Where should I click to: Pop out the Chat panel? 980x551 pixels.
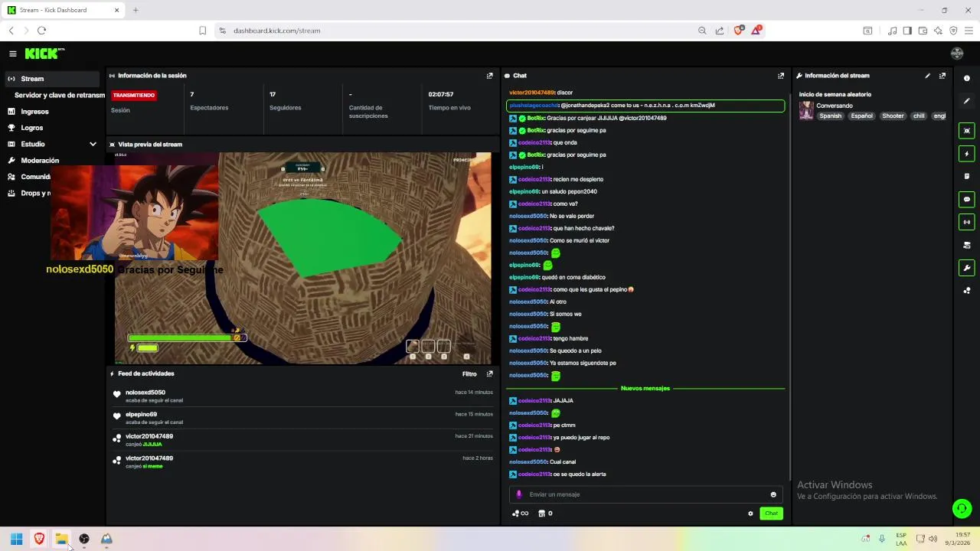tap(781, 76)
